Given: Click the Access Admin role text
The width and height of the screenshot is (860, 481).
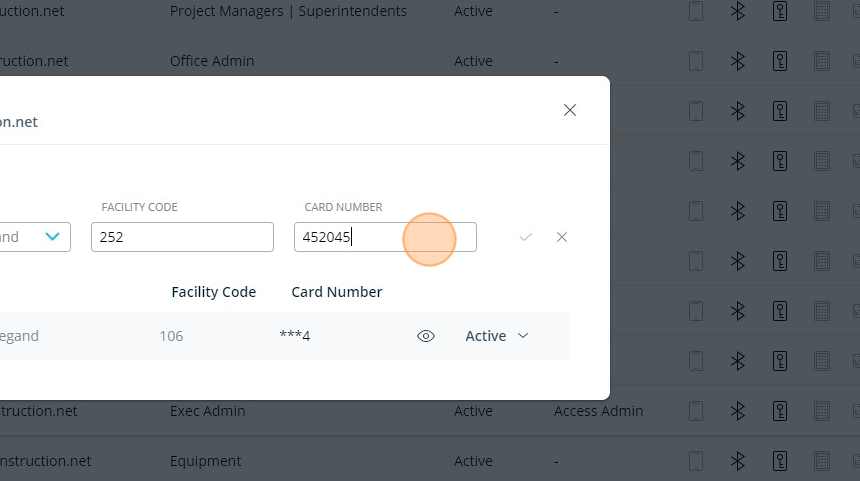Looking at the screenshot, I should coord(599,411).
